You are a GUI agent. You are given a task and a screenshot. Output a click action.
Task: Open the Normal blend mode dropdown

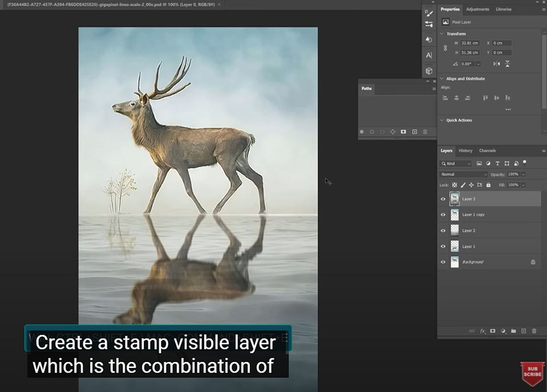click(x=464, y=174)
